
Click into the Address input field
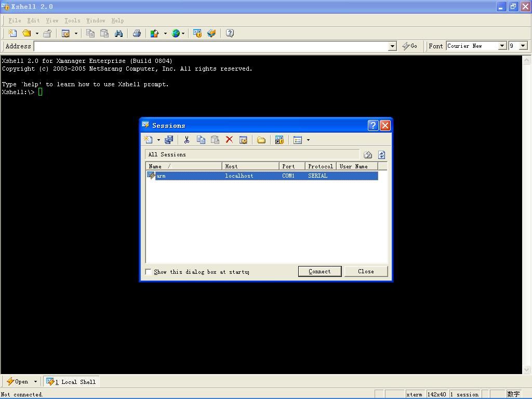[211, 46]
